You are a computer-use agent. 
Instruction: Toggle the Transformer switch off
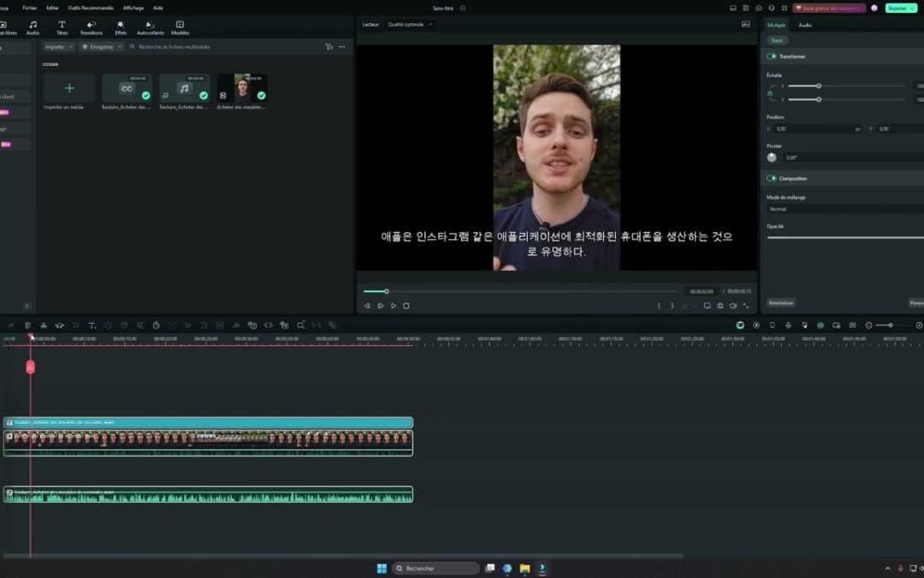772,56
